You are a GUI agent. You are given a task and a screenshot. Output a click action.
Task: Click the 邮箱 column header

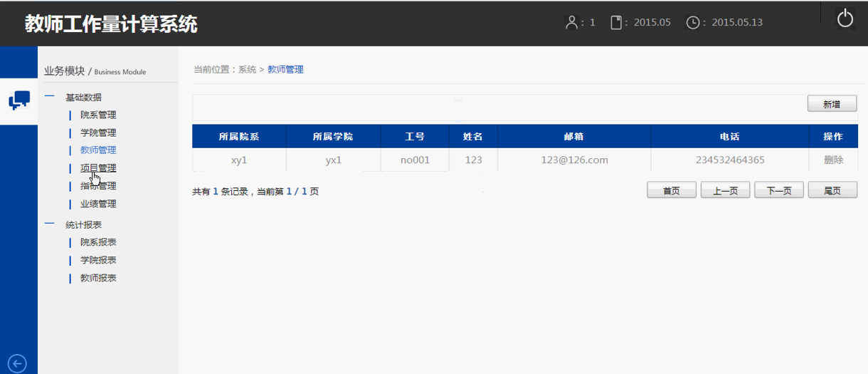point(574,136)
